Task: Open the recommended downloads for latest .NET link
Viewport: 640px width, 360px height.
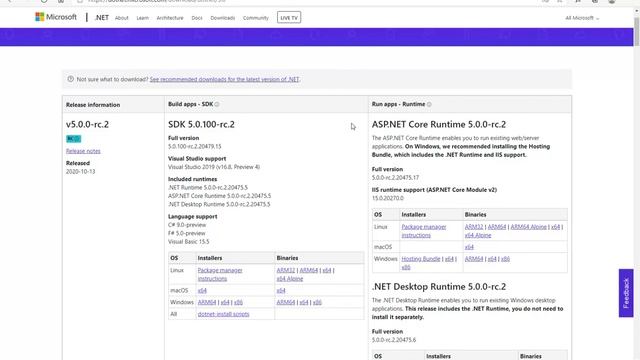Action: click(224, 79)
